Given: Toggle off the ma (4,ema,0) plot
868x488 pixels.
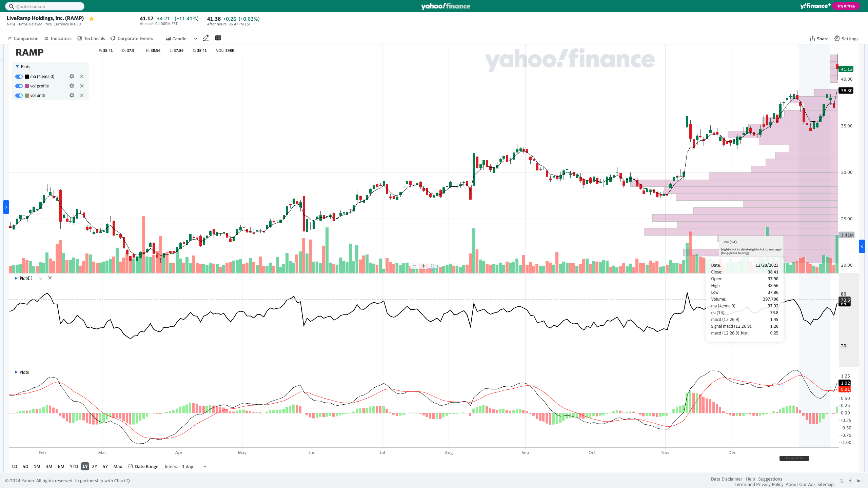Looking at the screenshot, I should pos(19,77).
